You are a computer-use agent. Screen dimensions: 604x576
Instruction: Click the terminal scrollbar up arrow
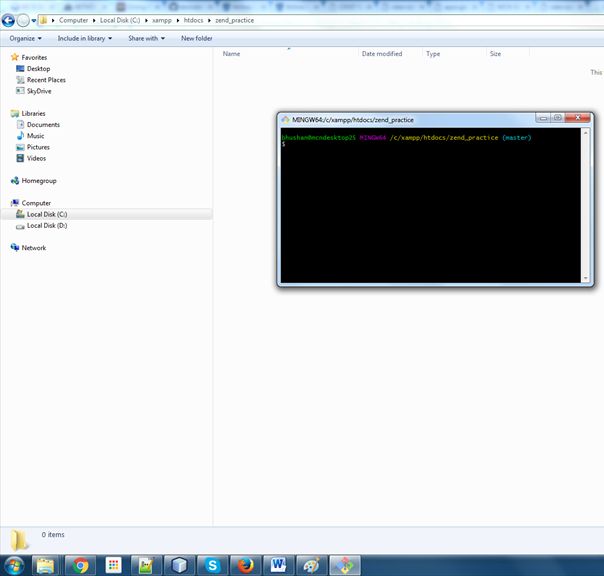point(586,133)
